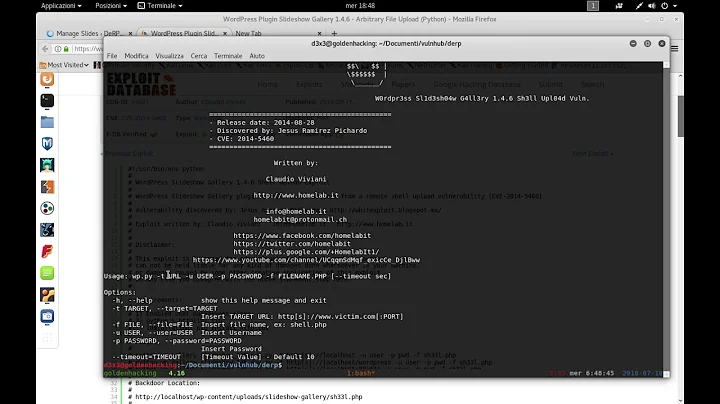
Task: Switch to WordPress Plugin Slid... Firefox tab
Action: pyautogui.click(x=183, y=34)
